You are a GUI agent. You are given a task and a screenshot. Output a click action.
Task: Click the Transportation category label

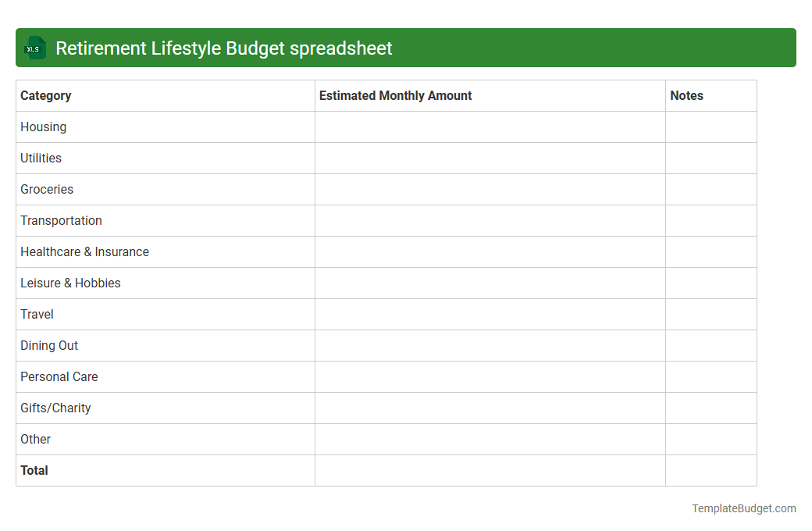coord(61,220)
